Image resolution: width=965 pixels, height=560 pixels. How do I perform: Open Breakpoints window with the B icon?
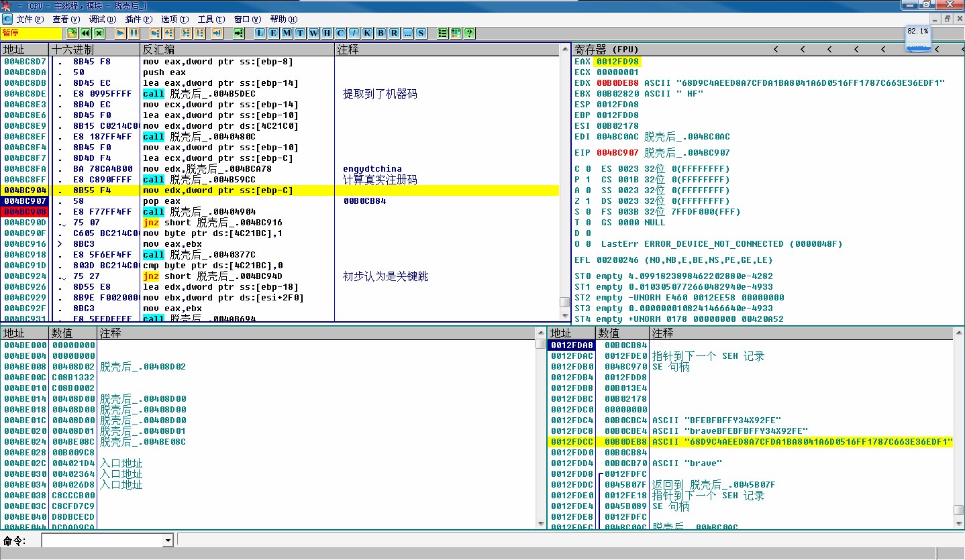tap(380, 33)
